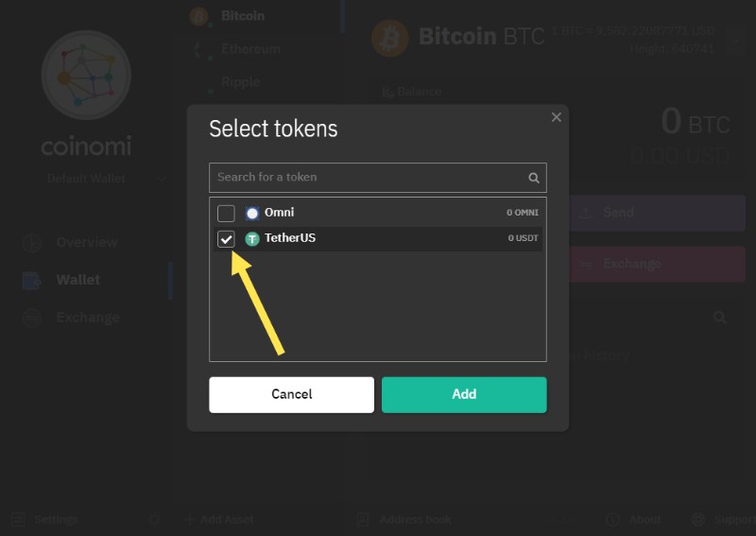Uncheck the TetherUS token checkbox

tap(226, 239)
